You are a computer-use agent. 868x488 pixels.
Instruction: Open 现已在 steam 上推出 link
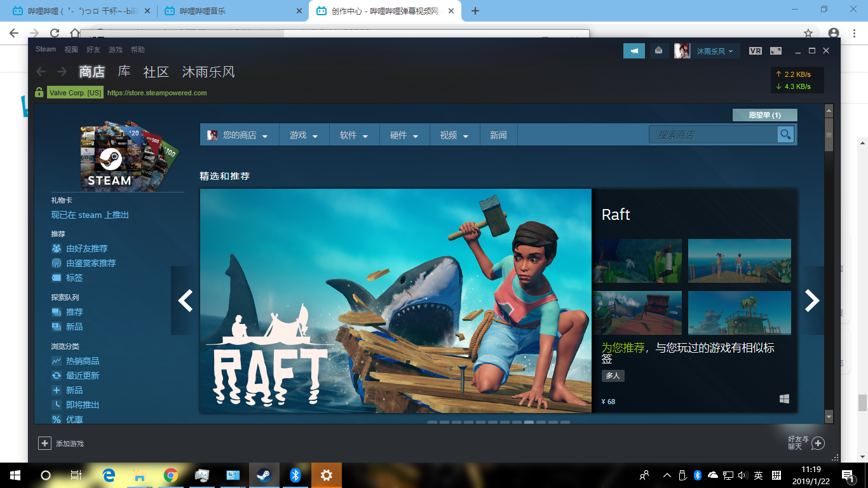[x=90, y=215]
